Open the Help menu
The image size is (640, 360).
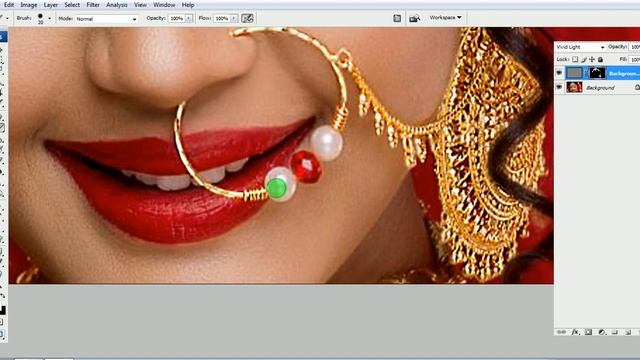point(188,5)
